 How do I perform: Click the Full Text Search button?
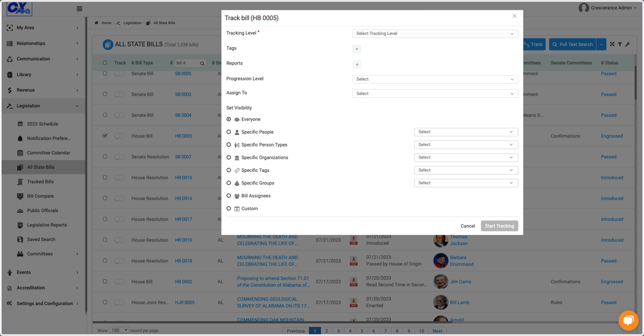(573, 45)
